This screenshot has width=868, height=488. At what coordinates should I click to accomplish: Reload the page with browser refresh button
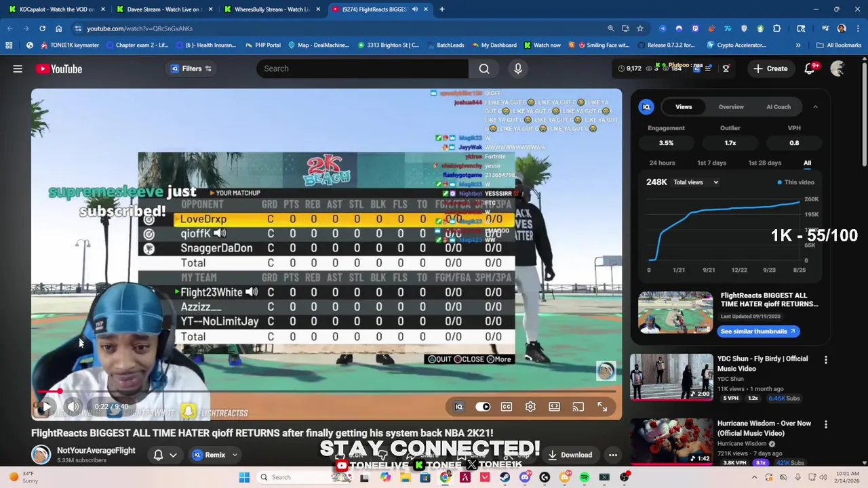click(x=42, y=28)
